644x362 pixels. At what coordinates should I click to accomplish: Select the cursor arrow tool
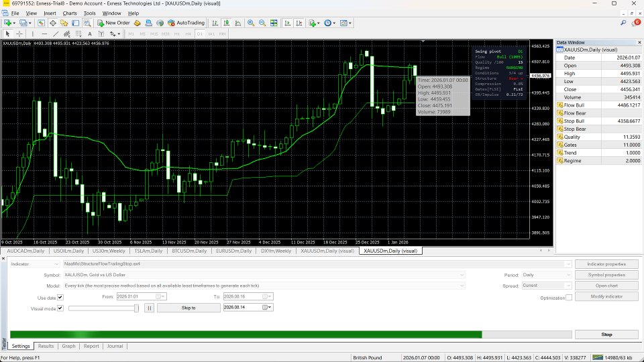click(x=7, y=34)
